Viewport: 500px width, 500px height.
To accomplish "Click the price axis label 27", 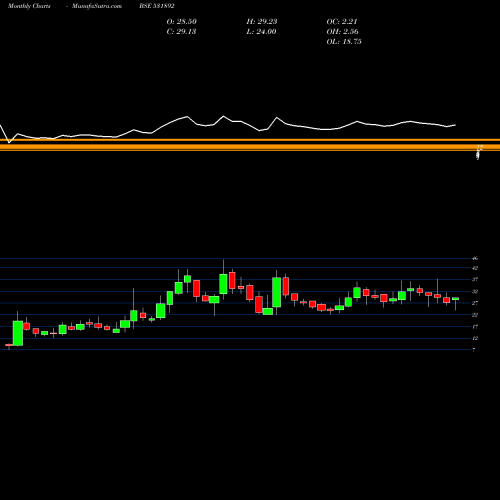I will pyautogui.click(x=475, y=303).
